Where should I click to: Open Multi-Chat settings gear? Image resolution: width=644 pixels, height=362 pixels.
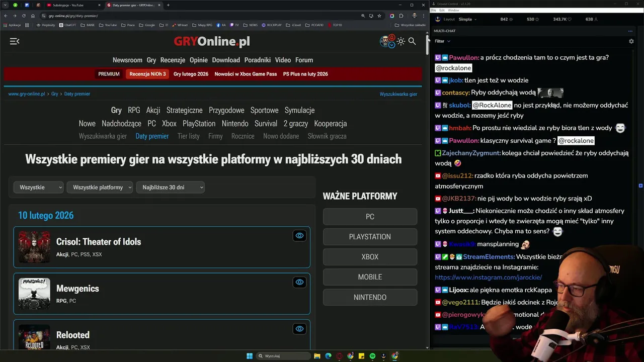[x=631, y=41]
